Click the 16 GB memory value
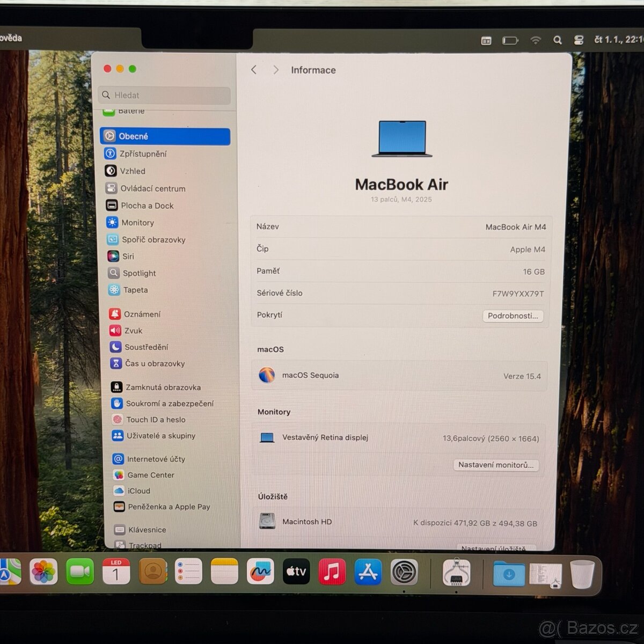644x644 pixels. click(x=534, y=272)
